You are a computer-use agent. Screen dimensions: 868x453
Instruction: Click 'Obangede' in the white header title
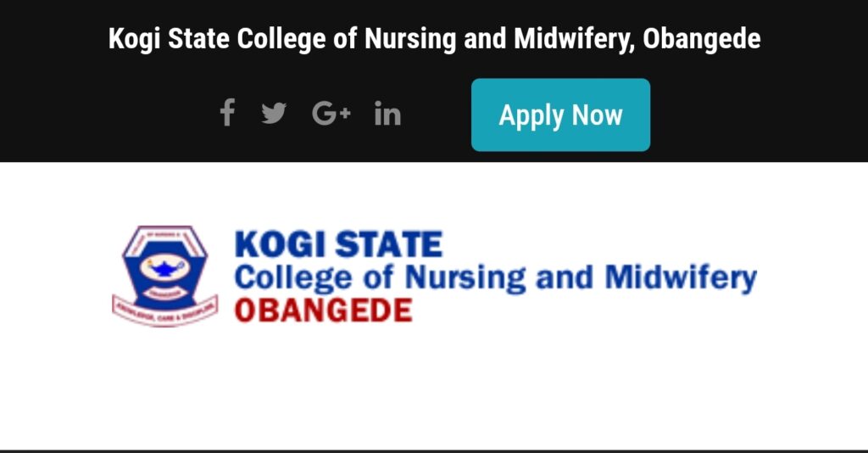pyautogui.click(x=701, y=39)
